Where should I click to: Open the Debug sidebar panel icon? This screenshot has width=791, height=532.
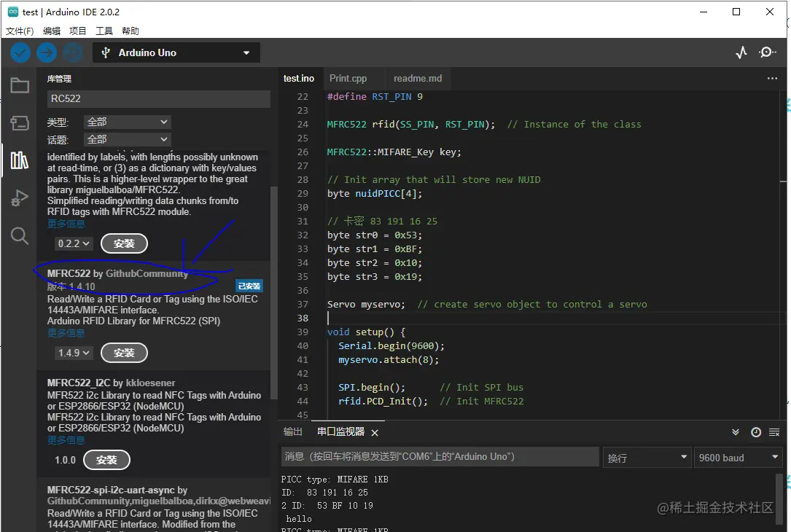(x=20, y=198)
